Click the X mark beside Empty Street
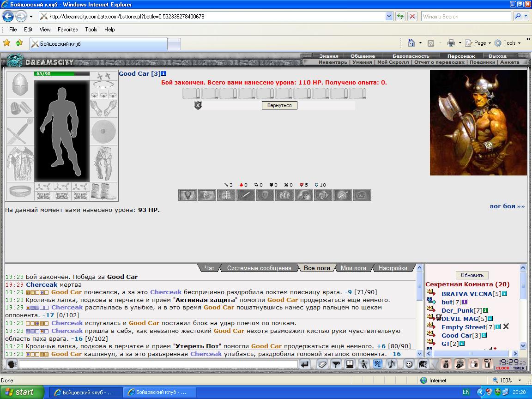Image resolution: width=532 pixels, height=399 pixels. point(506,326)
